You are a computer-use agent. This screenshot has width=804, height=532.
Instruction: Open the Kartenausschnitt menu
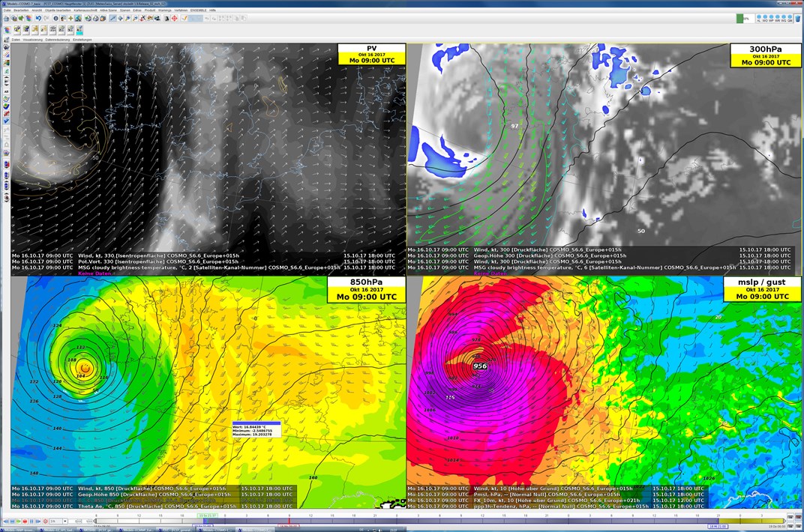pyautogui.click(x=85, y=10)
